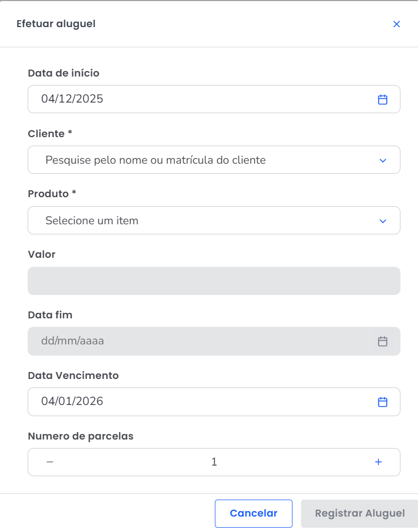The height and width of the screenshot is (532, 418).
Task: Increase Numero de parcelas with plus
Action: 378,462
